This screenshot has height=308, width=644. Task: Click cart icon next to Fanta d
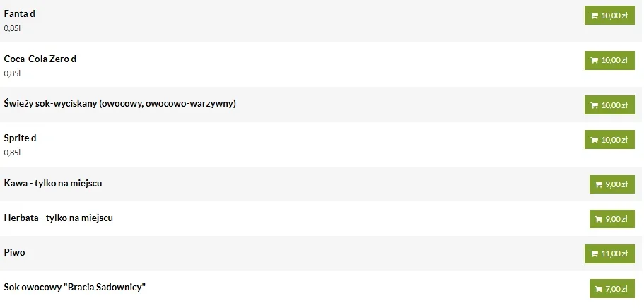pos(594,16)
